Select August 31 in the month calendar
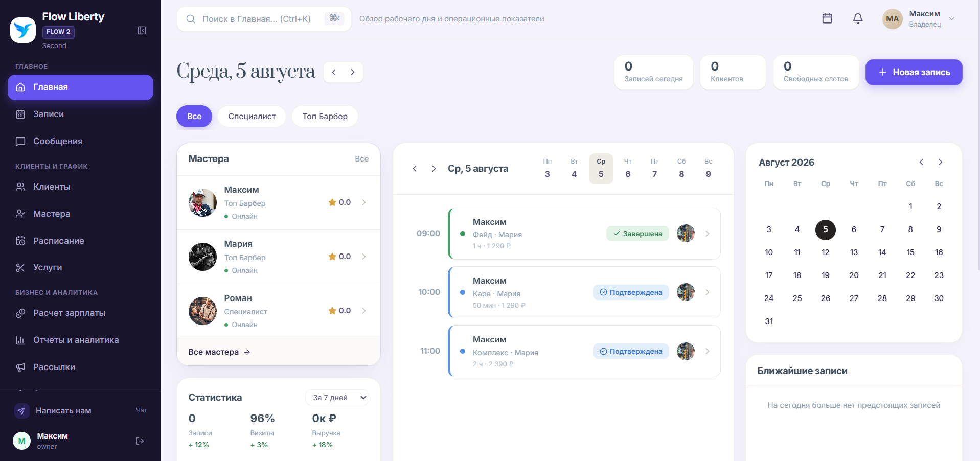The image size is (980, 461). 769,321
